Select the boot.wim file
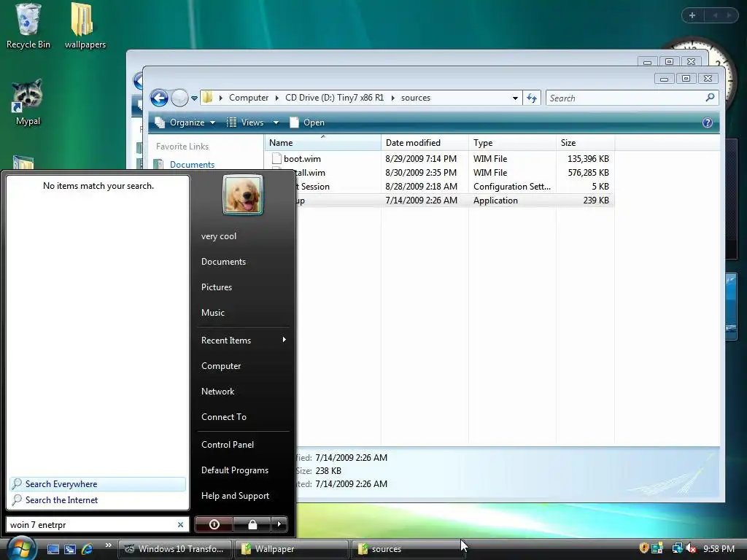This screenshot has height=560, width=747. tap(302, 158)
